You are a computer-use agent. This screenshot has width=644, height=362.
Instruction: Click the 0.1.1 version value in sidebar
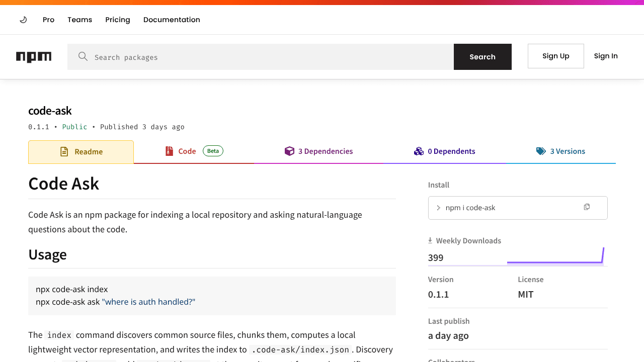439,295
